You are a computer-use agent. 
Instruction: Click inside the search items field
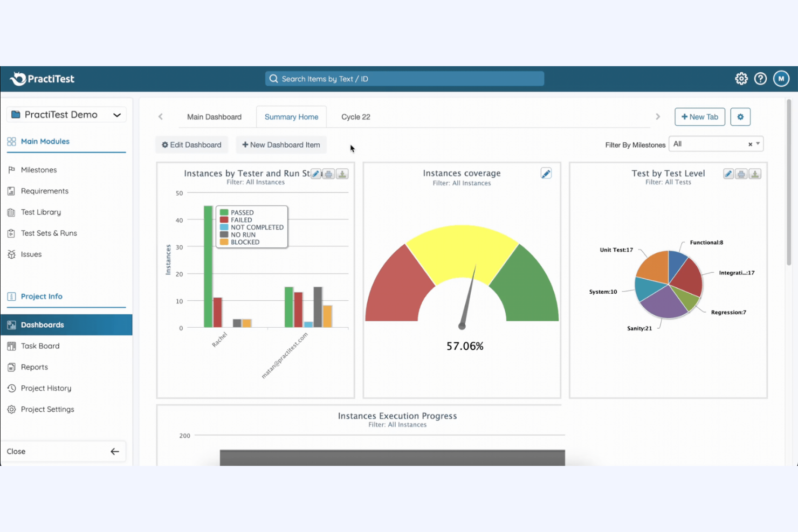tap(404, 79)
